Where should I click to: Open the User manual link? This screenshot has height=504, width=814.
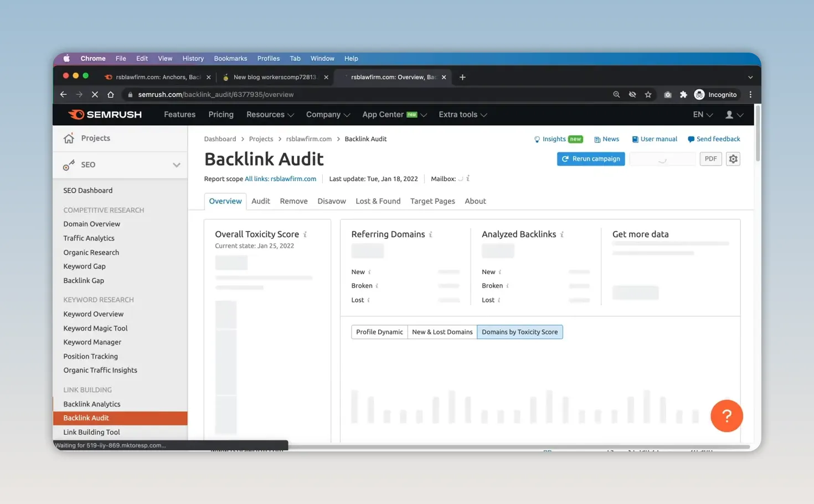click(x=655, y=139)
